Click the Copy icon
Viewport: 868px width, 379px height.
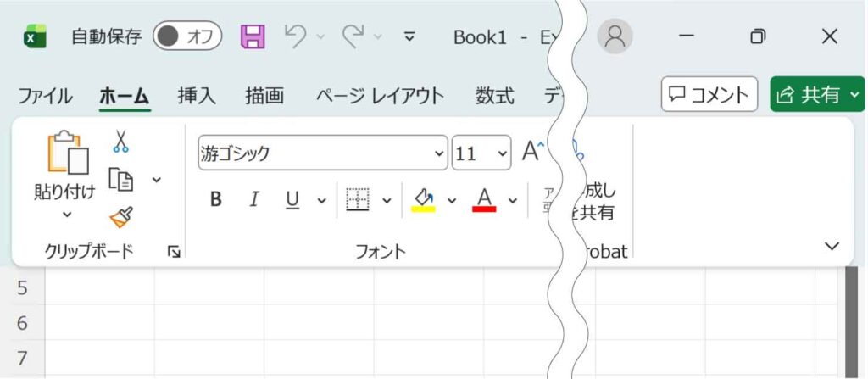pyautogui.click(x=120, y=180)
